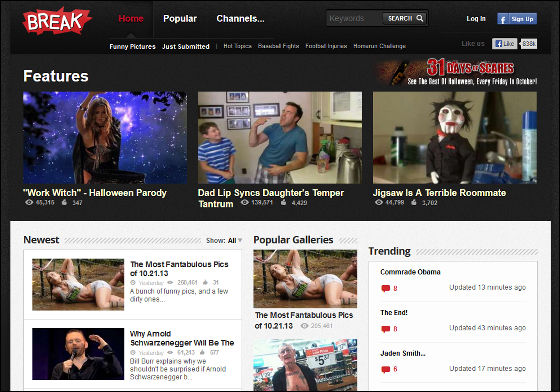Click the Break logo
This screenshot has width=560, height=392.
56,21
